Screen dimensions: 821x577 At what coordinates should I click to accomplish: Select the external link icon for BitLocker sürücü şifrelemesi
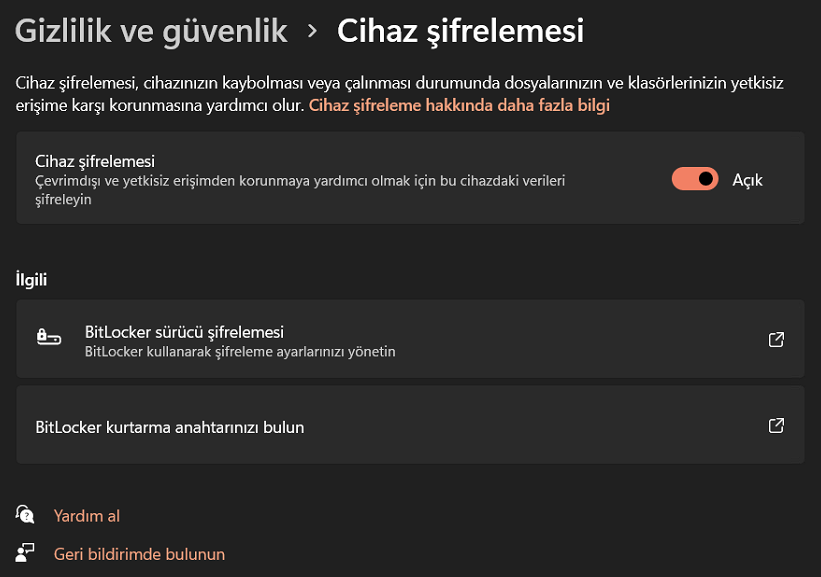click(x=776, y=339)
